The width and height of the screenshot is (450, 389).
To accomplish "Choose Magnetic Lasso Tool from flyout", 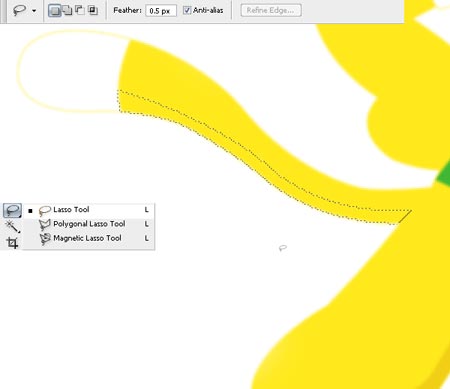I will 89,238.
